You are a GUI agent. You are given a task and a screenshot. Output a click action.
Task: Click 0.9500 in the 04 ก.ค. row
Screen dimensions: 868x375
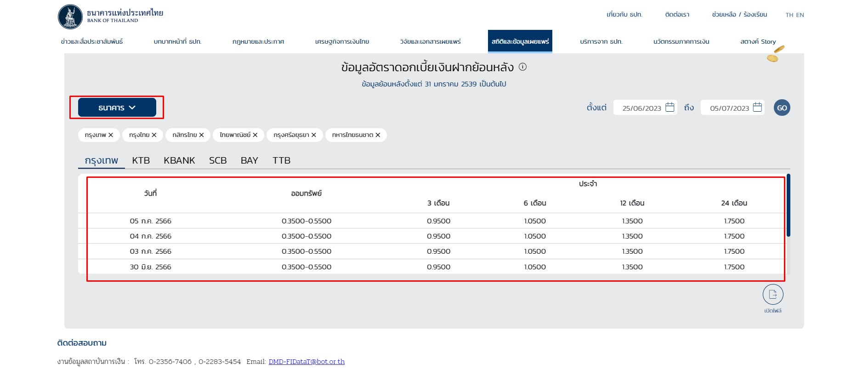(438, 236)
